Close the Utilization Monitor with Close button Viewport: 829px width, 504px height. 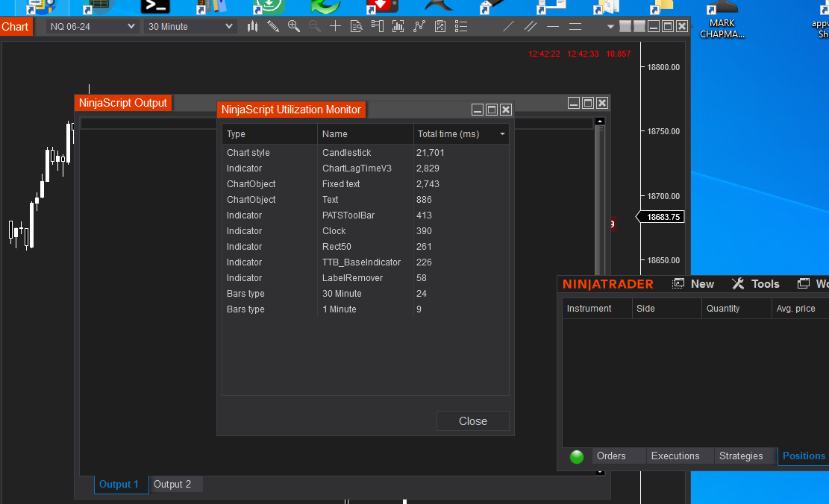pyautogui.click(x=472, y=421)
